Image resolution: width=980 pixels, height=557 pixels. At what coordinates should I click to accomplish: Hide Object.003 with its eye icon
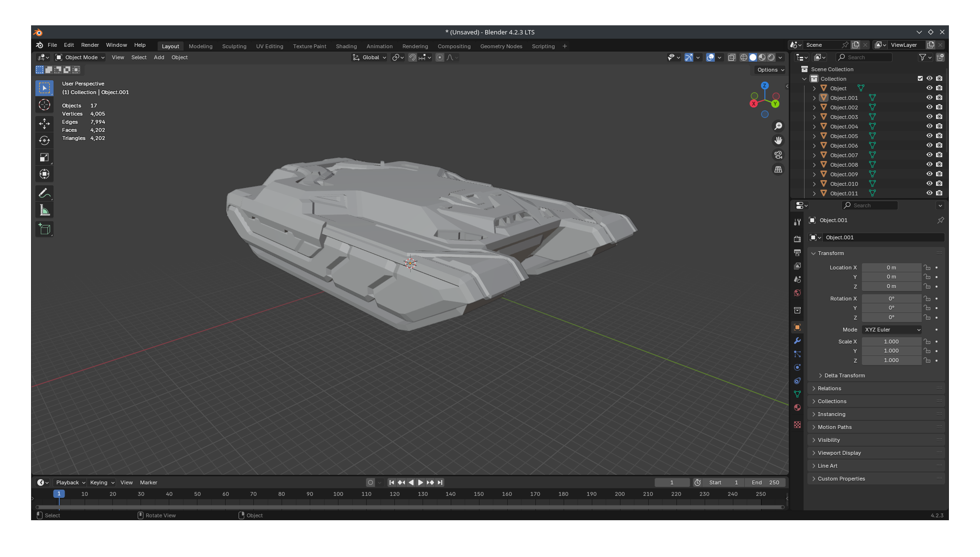point(929,117)
